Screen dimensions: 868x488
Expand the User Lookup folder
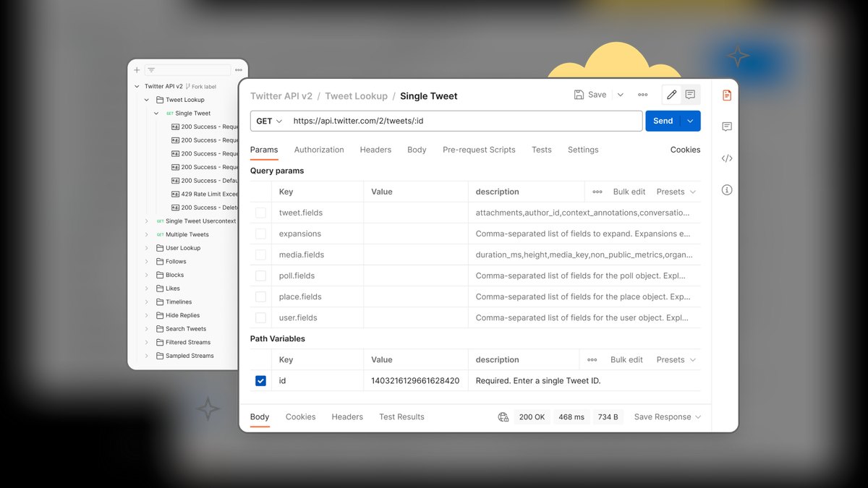pos(146,248)
